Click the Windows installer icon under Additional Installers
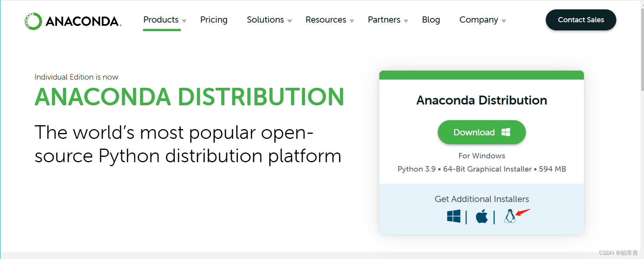This screenshot has width=644, height=259. pos(454,216)
